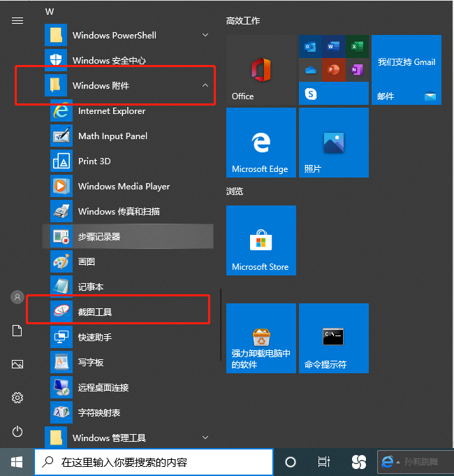
Task: Click the 浏览 group heading
Action: coord(235,192)
